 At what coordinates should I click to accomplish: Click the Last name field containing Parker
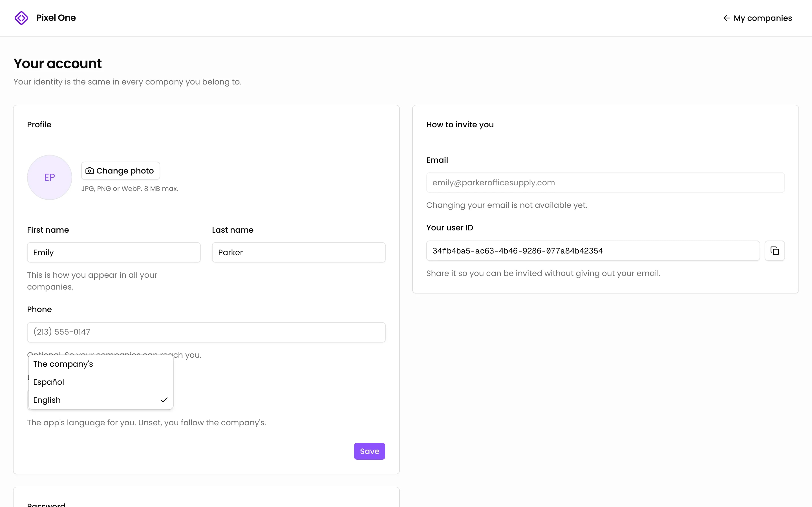click(299, 252)
